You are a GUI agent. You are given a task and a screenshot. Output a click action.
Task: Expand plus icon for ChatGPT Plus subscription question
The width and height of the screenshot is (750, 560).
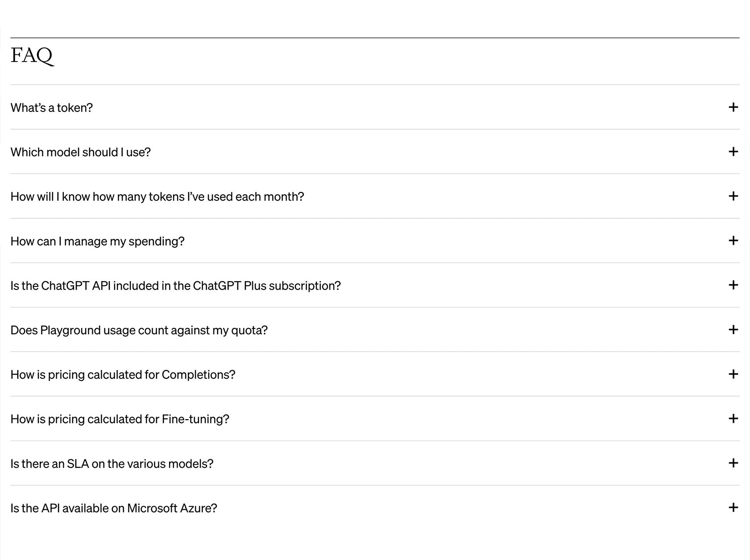[x=733, y=285]
